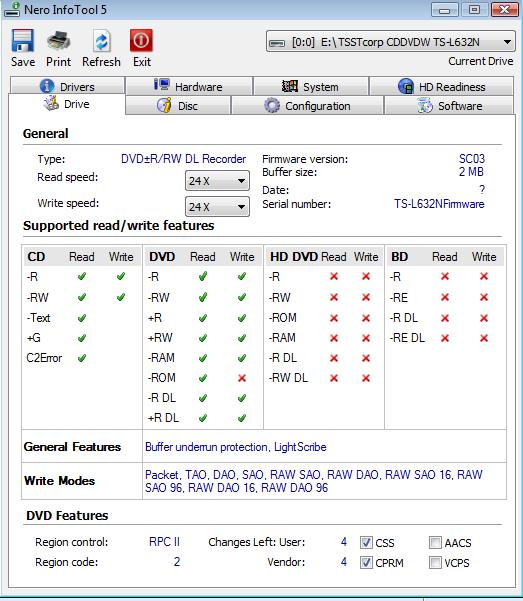Open the Read speed dropdown
523x601 pixels.
click(x=217, y=181)
